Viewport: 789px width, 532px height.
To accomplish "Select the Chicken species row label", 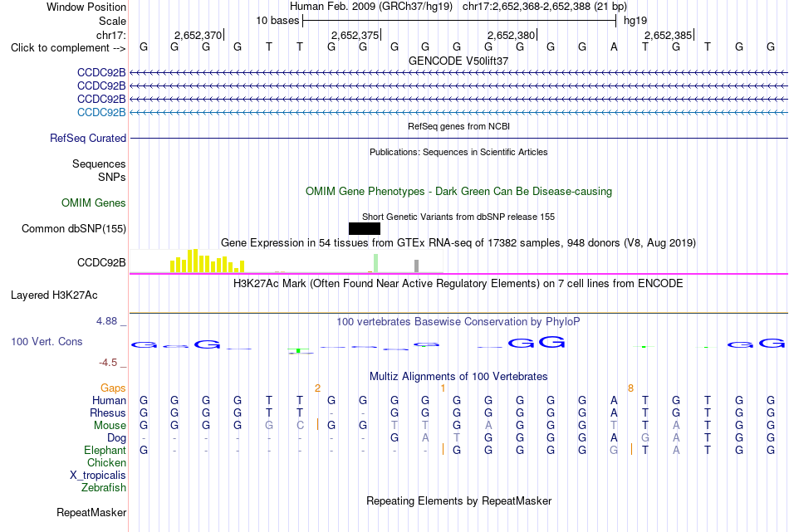I will pos(106,463).
